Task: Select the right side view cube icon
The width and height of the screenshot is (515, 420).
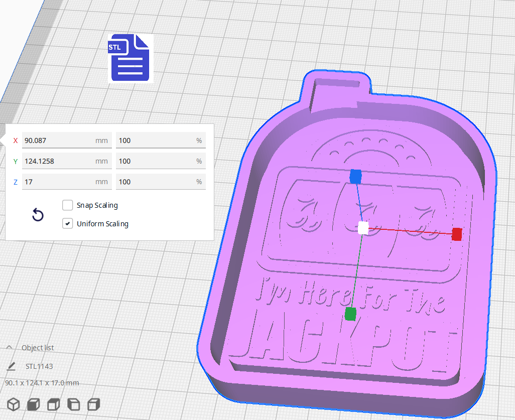Action: tap(93, 404)
